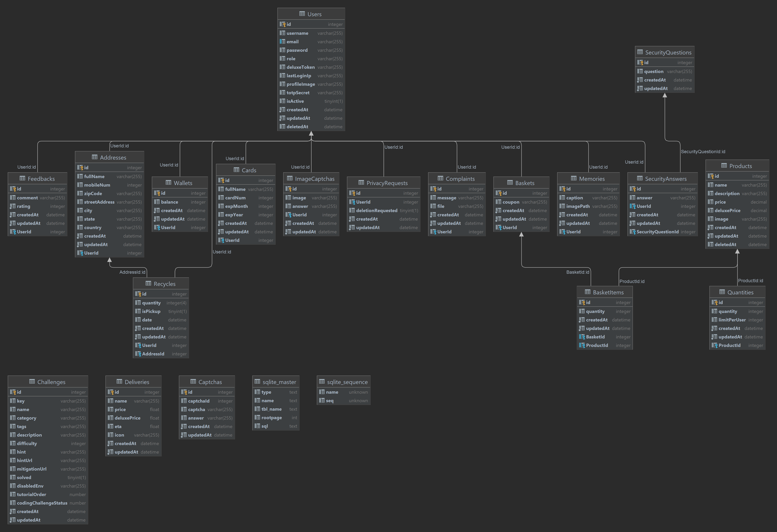This screenshot has height=532, width=777.
Task: Select the isPickup column in Recycles
Action: pos(161,311)
